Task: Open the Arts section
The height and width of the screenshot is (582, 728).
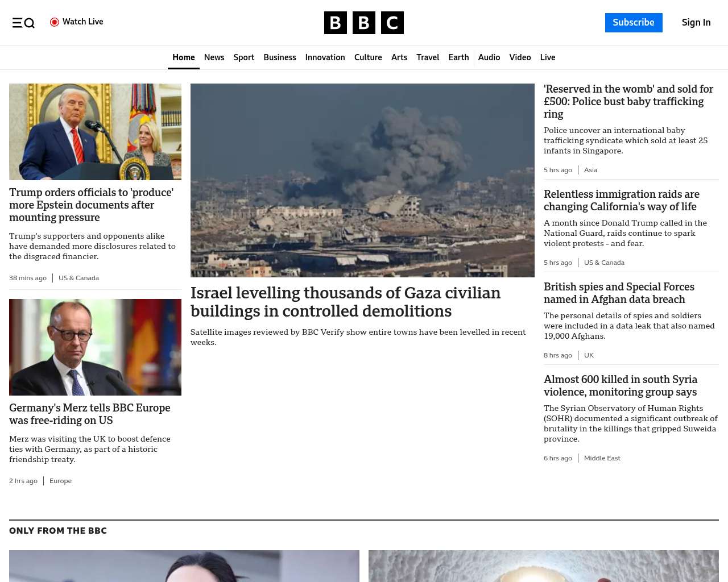Action: (399, 57)
